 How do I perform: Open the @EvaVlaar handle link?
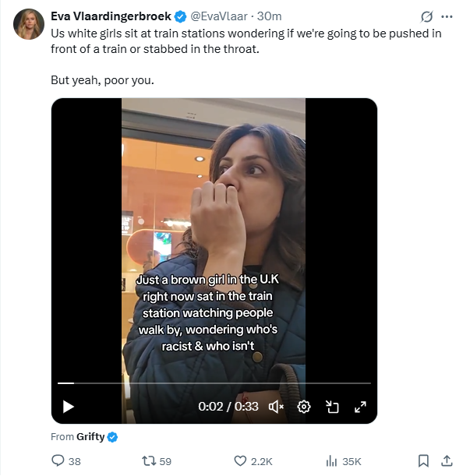coord(219,16)
